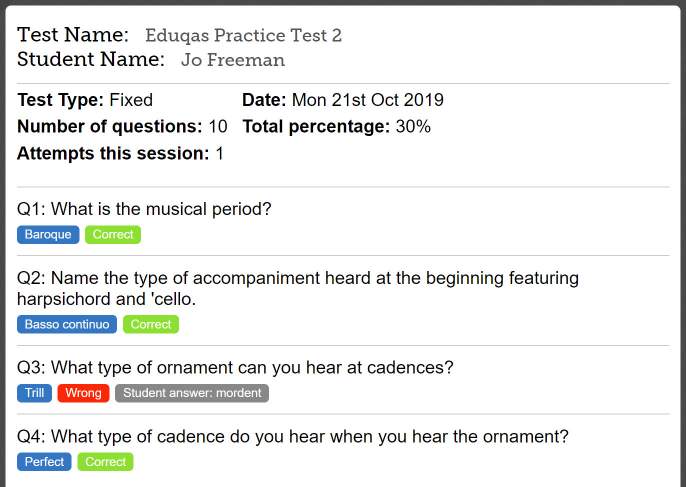Click the Correct badge under Q4
Screen dimensions: 686x487
[105, 462]
